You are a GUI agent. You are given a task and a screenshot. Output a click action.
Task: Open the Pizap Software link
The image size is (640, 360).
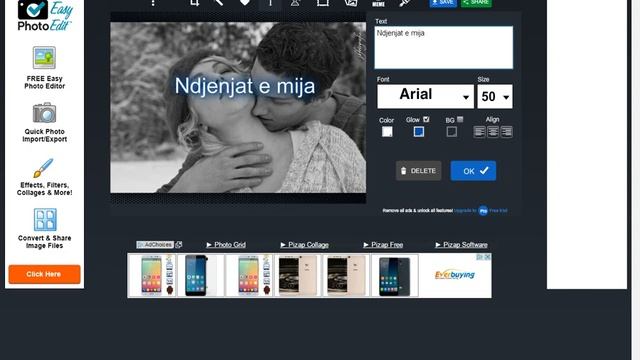(461, 244)
